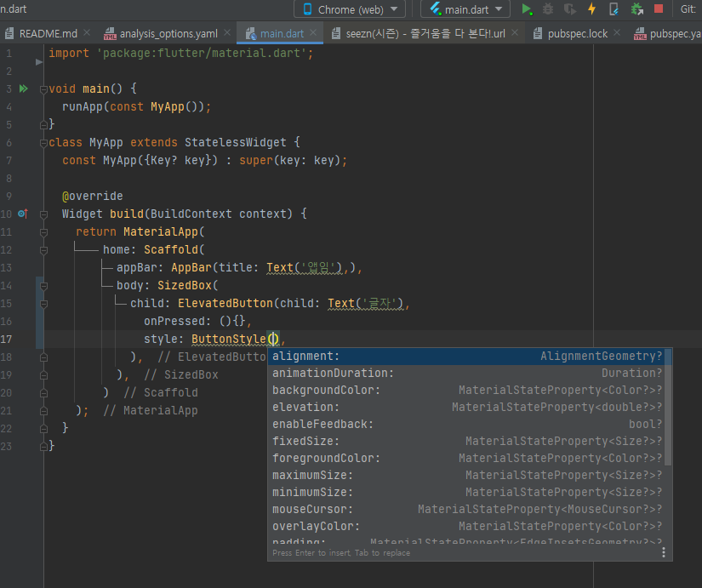Open Flutter DevTools device icon

pyautogui.click(x=614, y=9)
